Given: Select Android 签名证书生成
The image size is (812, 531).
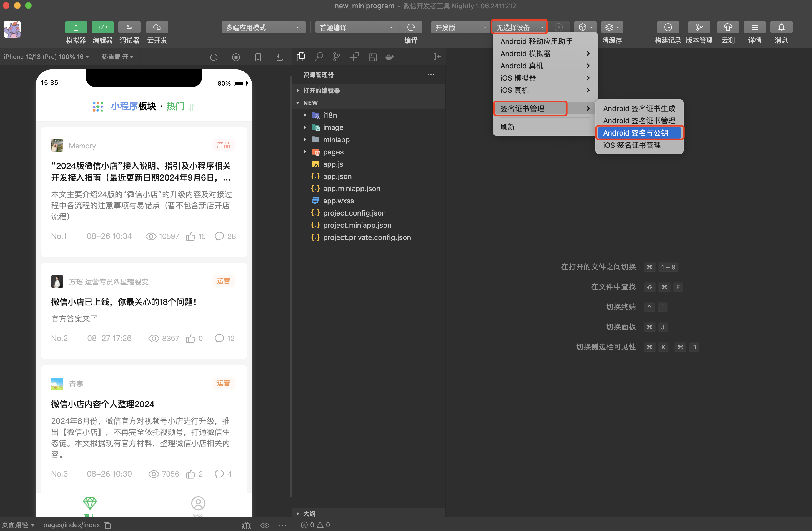Looking at the screenshot, I should point(639,109).
